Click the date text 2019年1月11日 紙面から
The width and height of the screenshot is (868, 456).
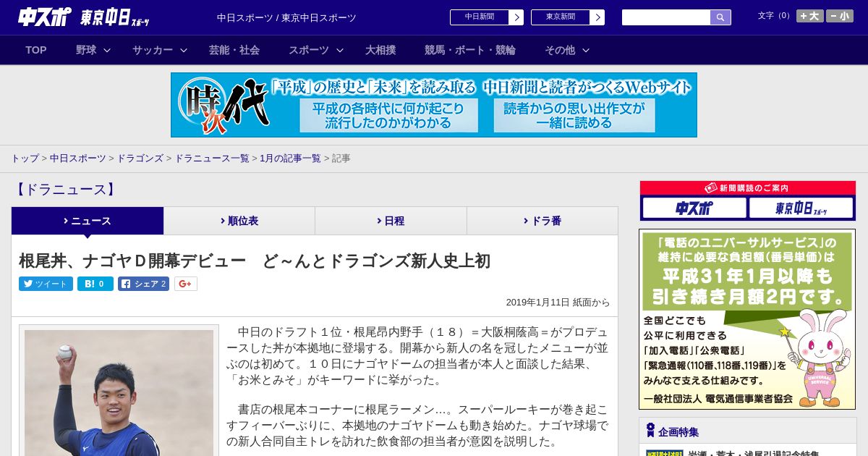[558, 303]
